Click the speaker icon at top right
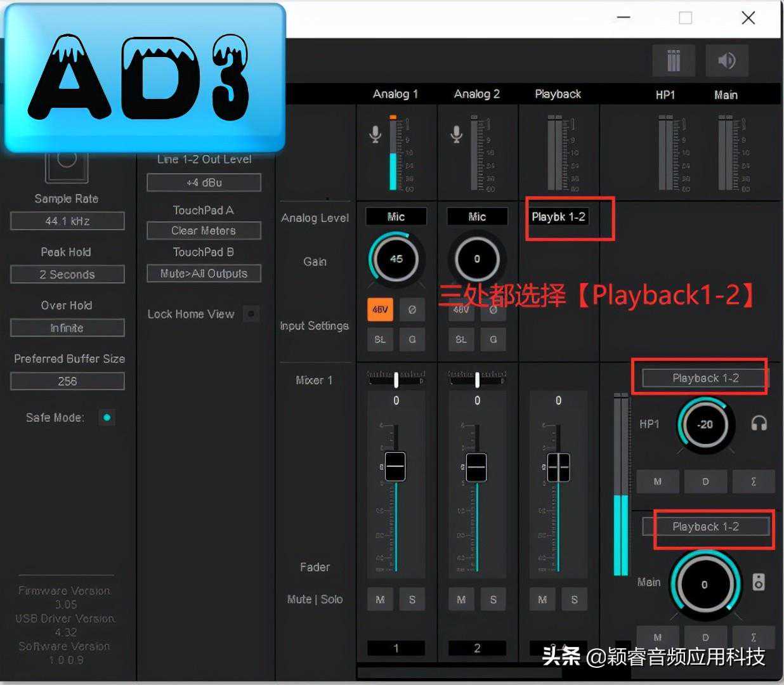 [x=726, y=61]
